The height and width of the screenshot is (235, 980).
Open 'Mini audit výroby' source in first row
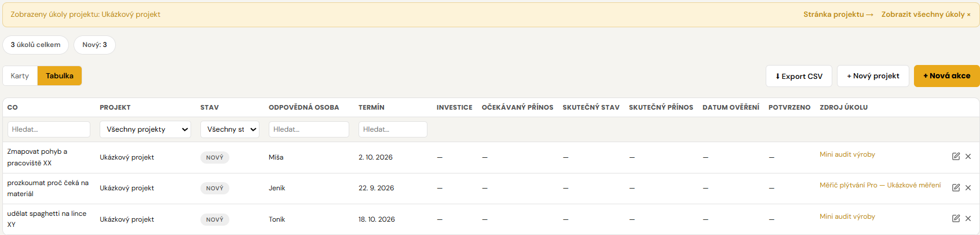pyautogui.click(x=847, y=154)
